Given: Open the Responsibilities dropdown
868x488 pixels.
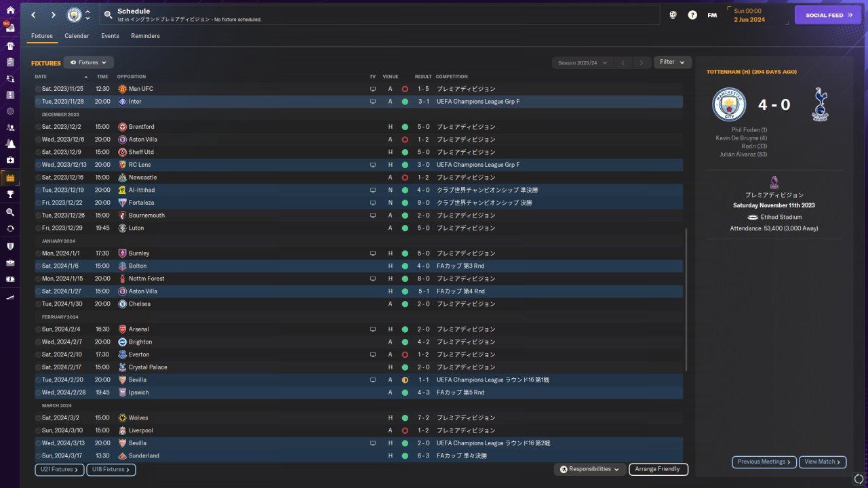Looking at the screenshot, I should click(589, 469).
